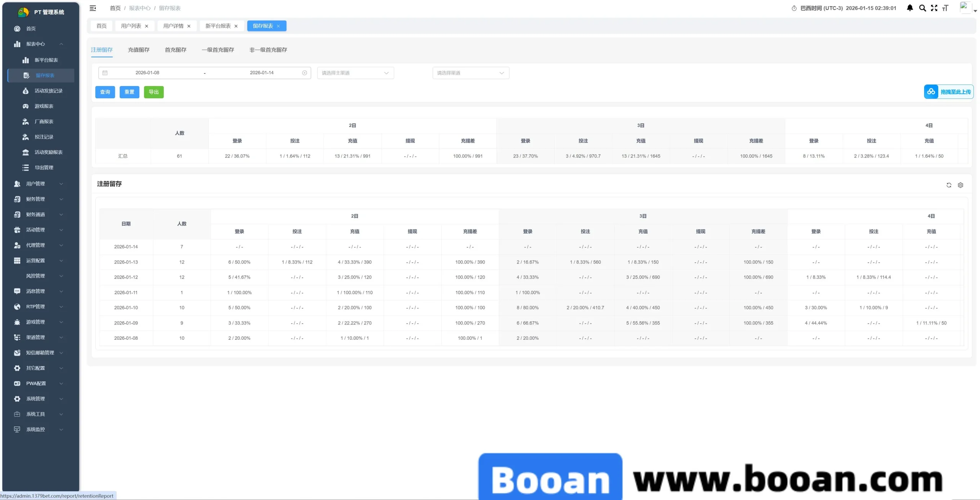The width and height of the screenshot is (980, 500).
Task: Open the search magnifier in header
Action: pyautogui.click(x=923, y=8)
